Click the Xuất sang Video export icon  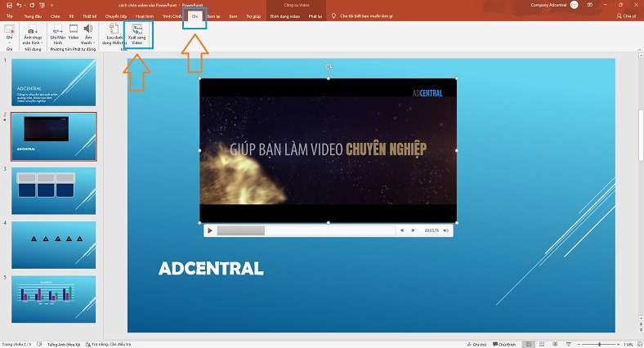pyautogui.click(x=136, y=36)
